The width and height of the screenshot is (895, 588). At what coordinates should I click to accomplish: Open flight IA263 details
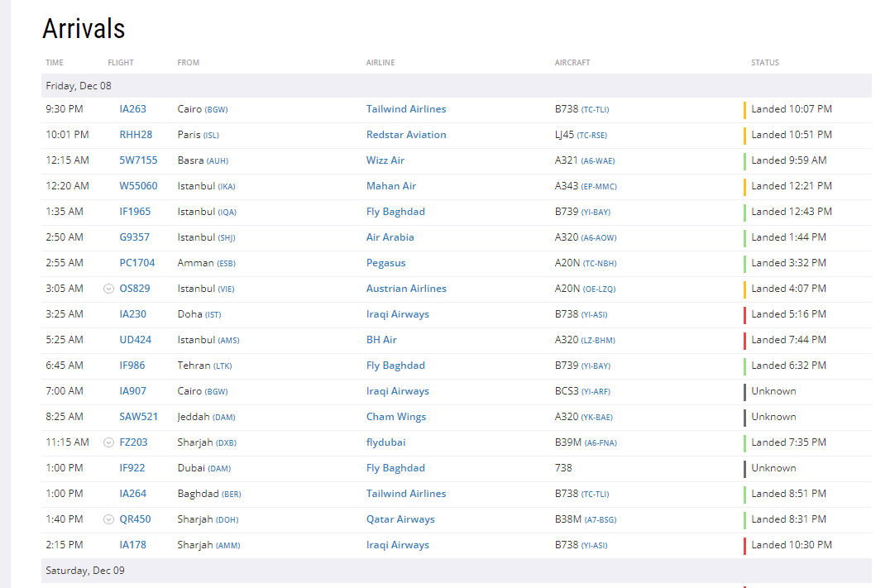[x=132, y=109]
